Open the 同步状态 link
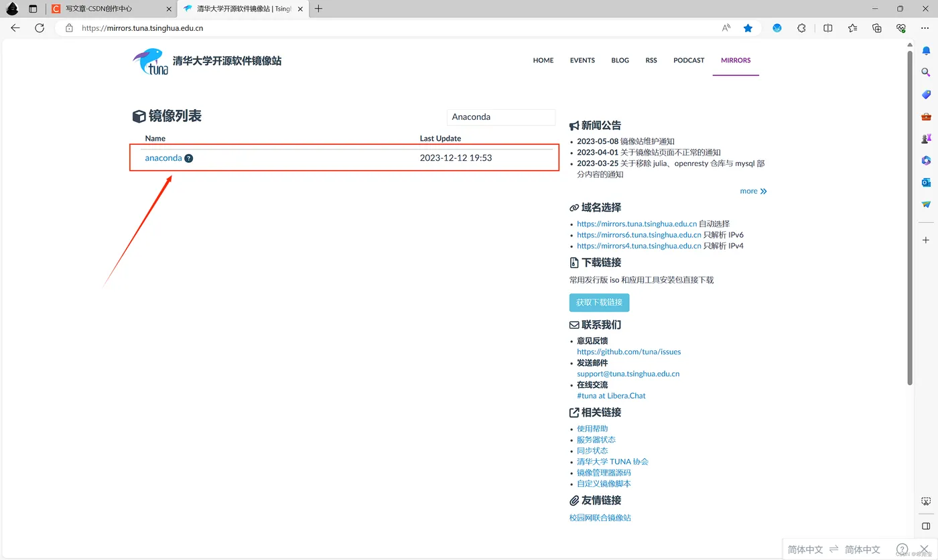Image resolution: width=938 pixels, height=560 pixels. pyautogui.click(x=592, y=451)
